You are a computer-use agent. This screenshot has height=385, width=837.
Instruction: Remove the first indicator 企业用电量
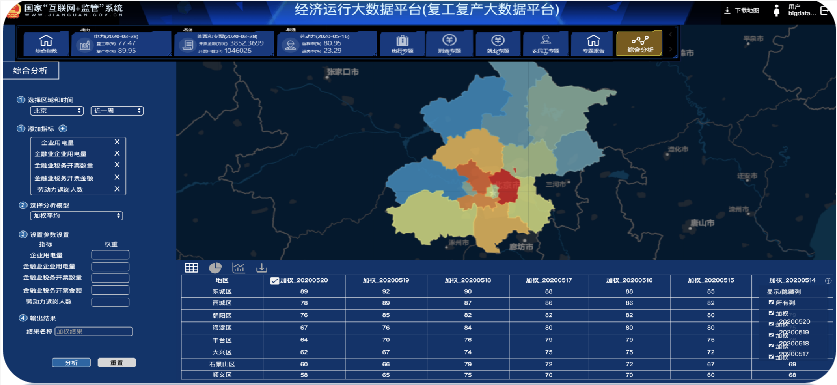click(117, 142)
